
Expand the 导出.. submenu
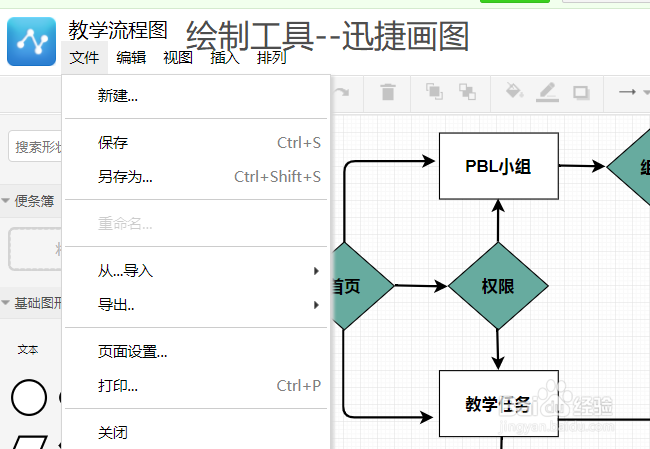coord(196,305)
